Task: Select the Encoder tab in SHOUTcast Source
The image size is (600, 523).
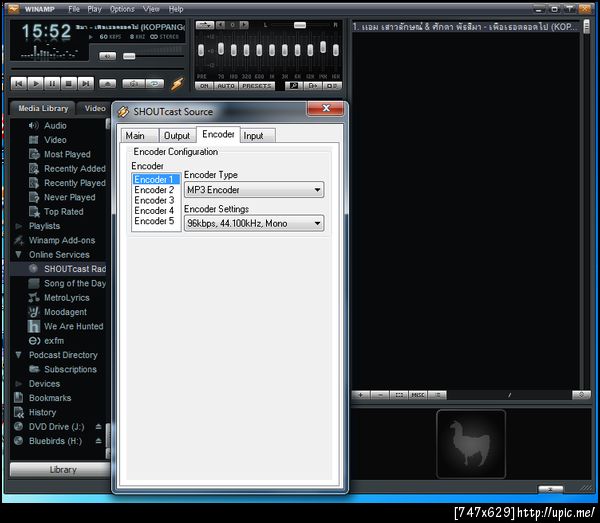Action: click(x=218, y=134)
